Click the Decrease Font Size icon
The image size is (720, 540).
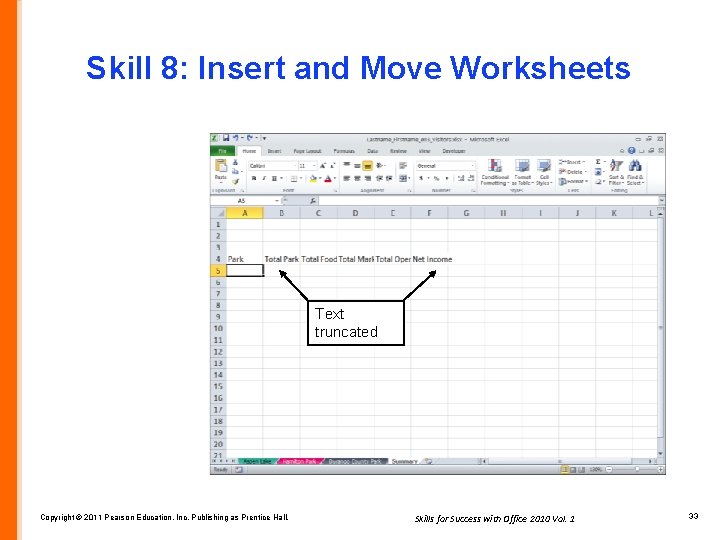[x=332, y=165]
